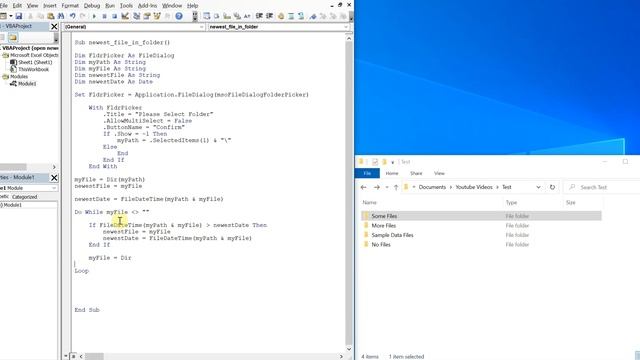The width and height of the screenshot is (640, 360).
Task: Open the View ribbon tab in File Explorer
Action: (x=439, y=173)
